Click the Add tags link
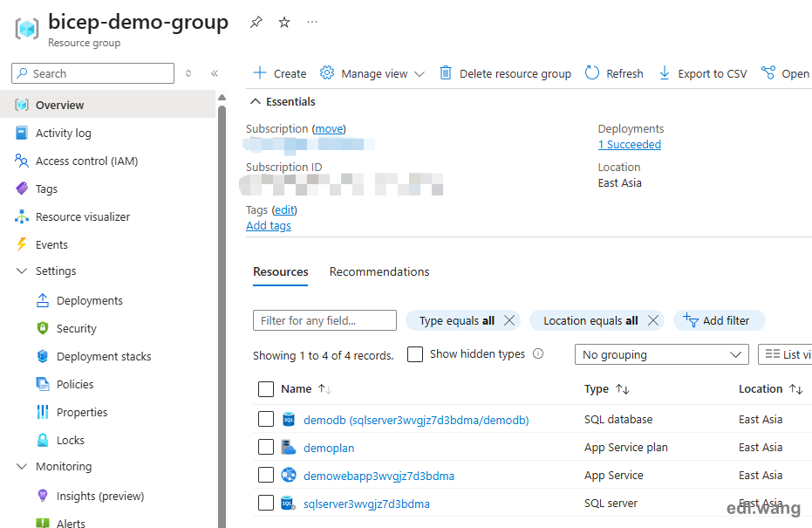Viewport: 812px width, 528px height. [269, 226]
